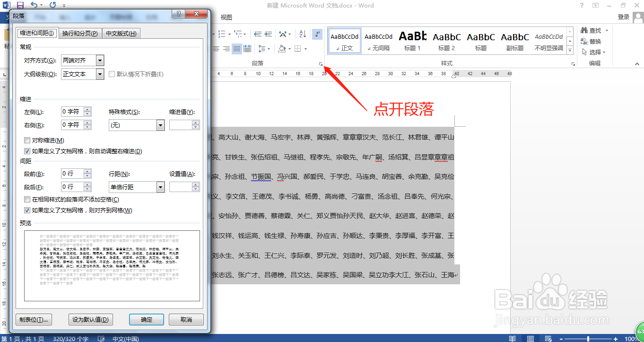644x342 pixels.
Task: Click the shading bucket icon
Action: click(x=282, y=48)
